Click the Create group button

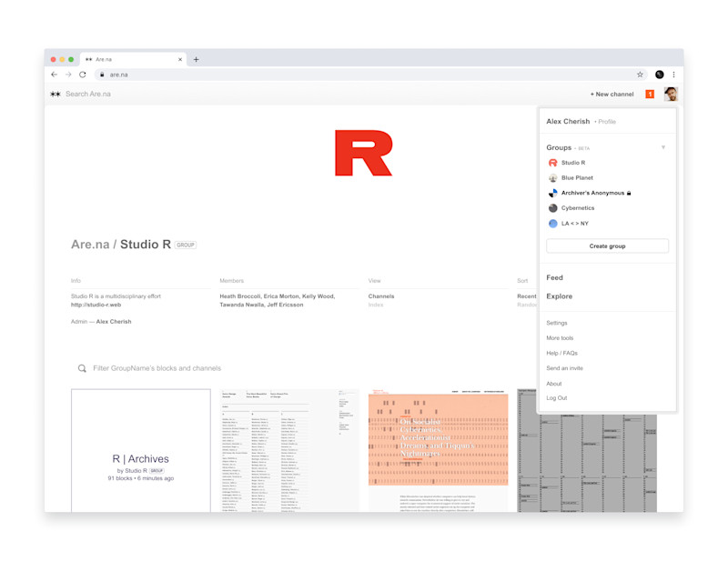(607, 245)
